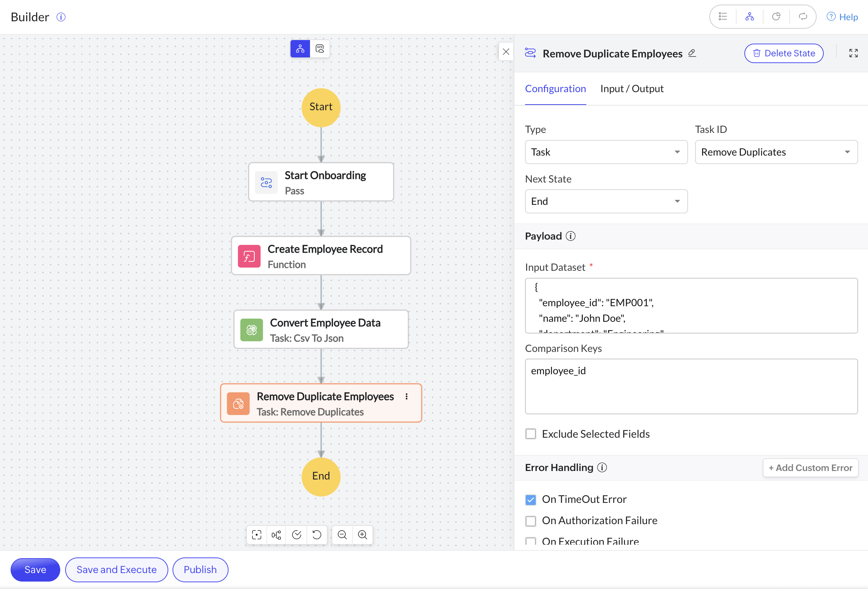Enable On Authorization Failure checkbox
Image resolution: width=868 pixels, height=589 pixels.
pos(530,521)
